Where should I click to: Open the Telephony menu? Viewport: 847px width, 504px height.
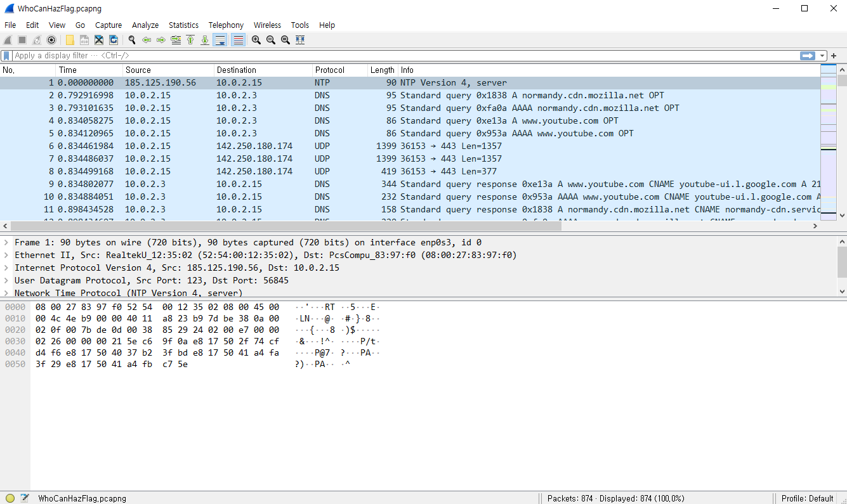226,25
